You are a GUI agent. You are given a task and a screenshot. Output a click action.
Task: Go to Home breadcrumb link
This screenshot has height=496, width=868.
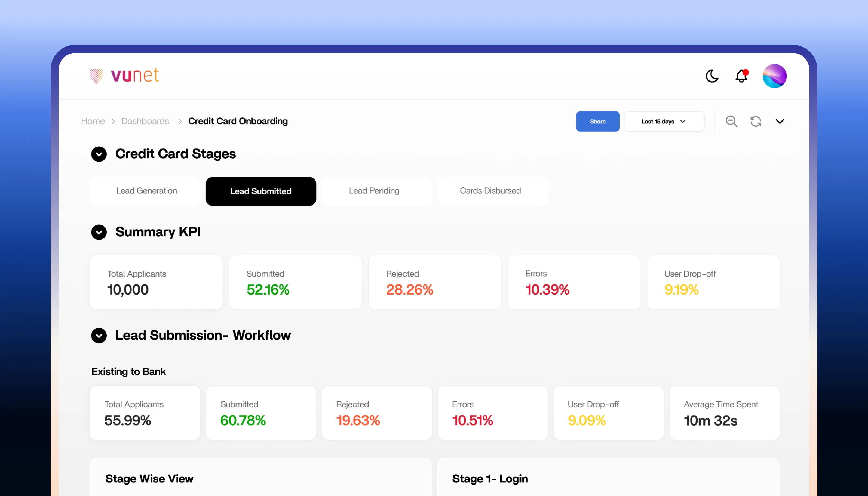pyautogui.click(x=93, y=121)
